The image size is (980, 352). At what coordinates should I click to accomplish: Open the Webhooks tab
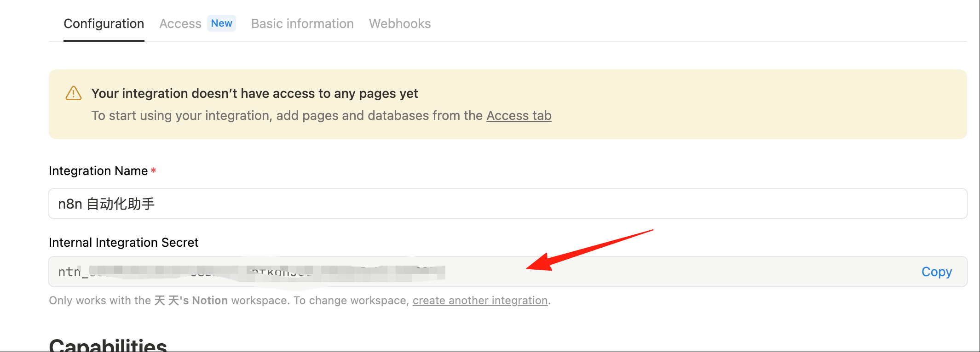tap(400, 24)
